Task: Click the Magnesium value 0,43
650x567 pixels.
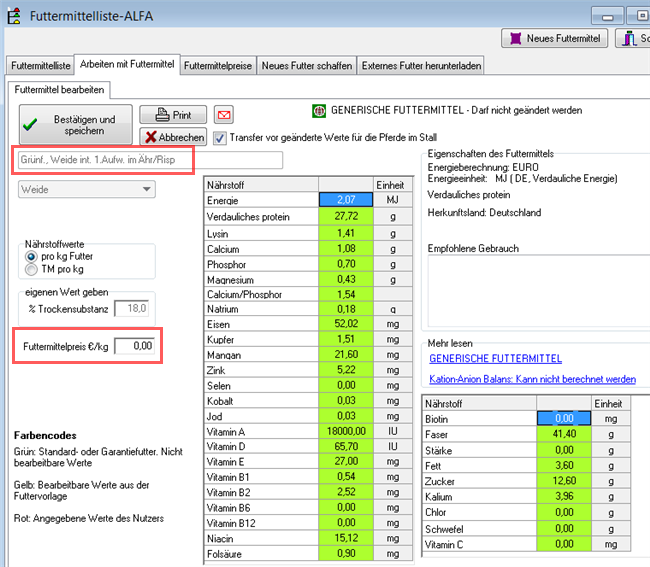Action: (346, 279)
